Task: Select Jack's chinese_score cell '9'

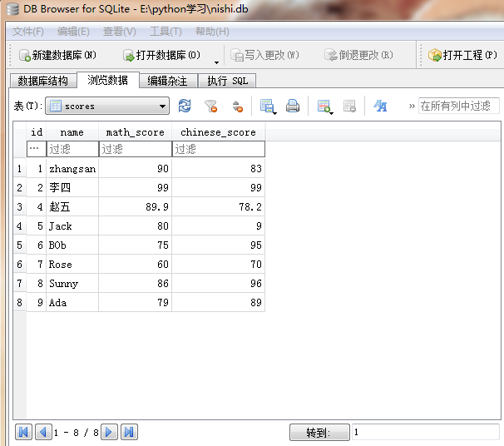Action: (x=219, y=226)
